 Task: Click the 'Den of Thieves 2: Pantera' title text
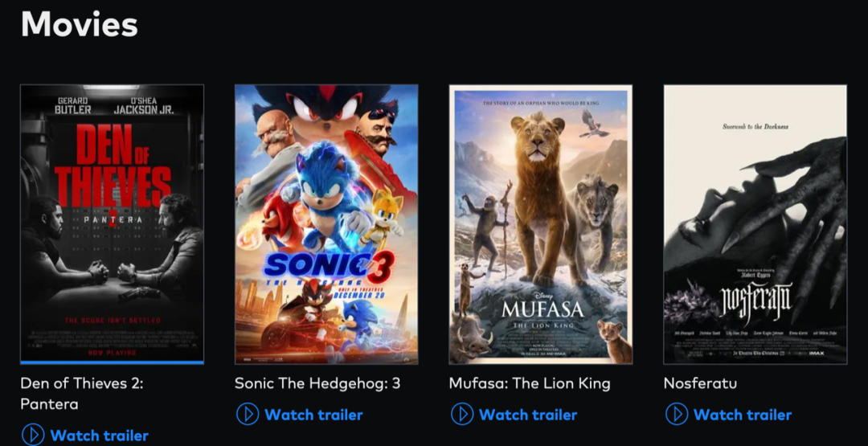coord(81,394)
